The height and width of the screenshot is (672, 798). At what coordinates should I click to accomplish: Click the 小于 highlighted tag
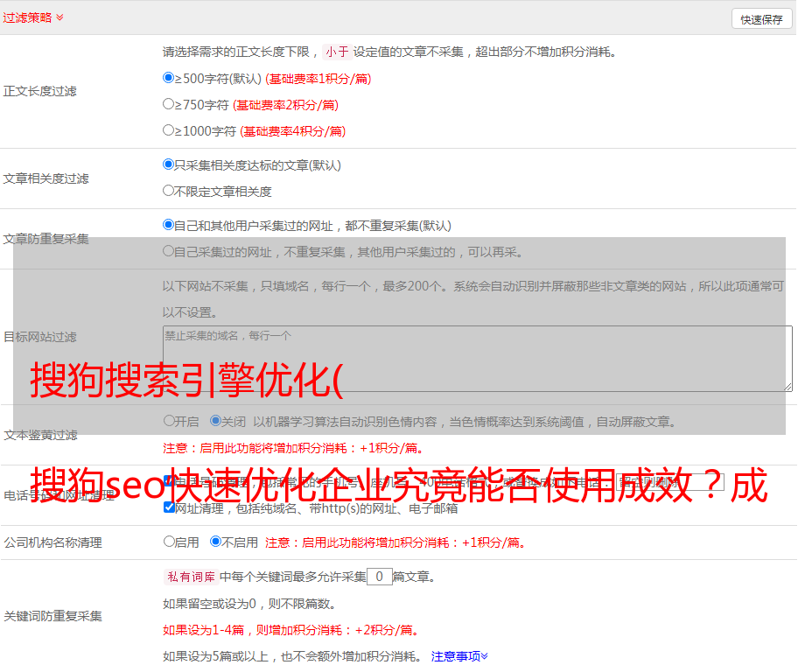click(x=338, y=52)
